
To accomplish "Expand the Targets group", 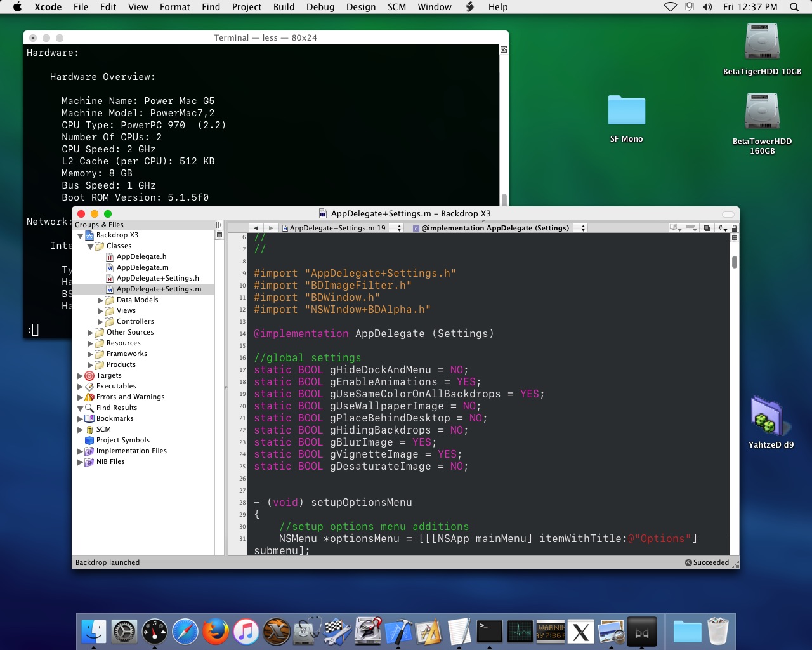I will (80, 375).
